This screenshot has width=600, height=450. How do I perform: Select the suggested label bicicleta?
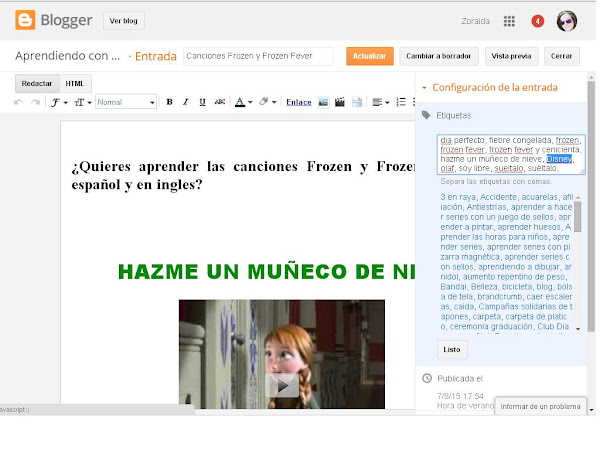tap(517, 287)
